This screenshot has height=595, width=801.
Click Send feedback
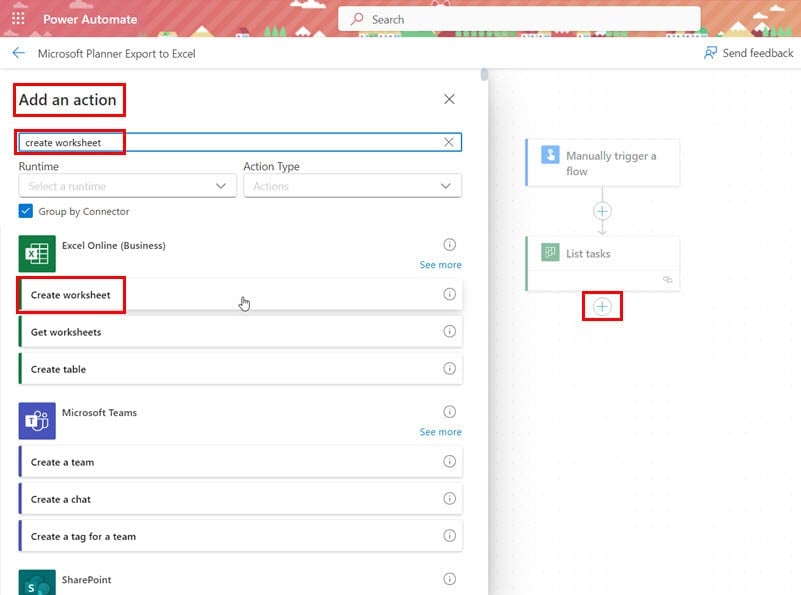748,53
